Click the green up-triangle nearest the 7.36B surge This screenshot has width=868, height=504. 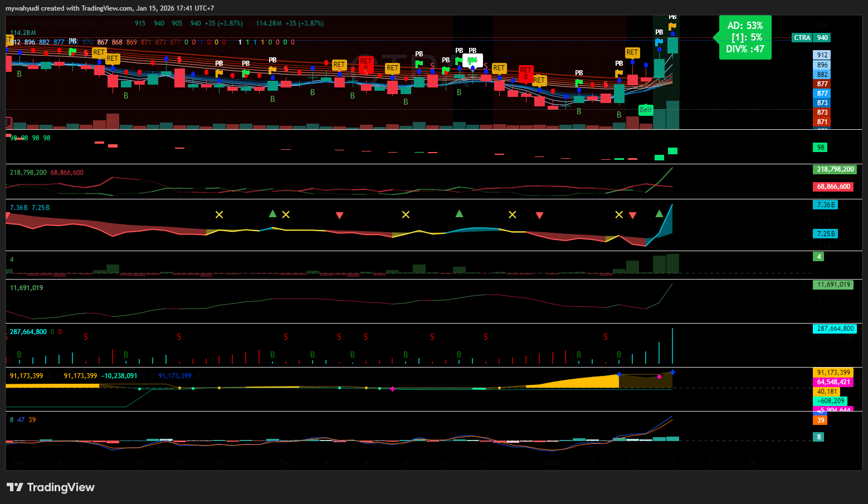[x=660, y=214]
